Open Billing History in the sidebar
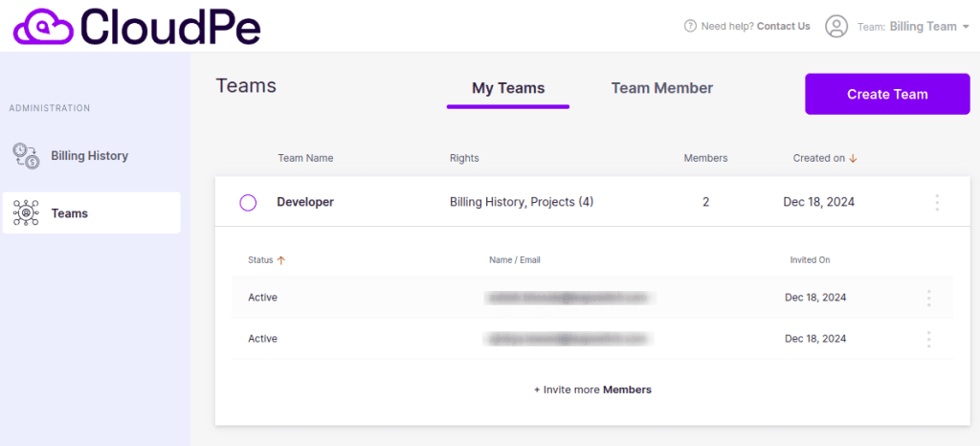This screenshot has width=980, height=446. pyautogui.click(x=91, y=156)
